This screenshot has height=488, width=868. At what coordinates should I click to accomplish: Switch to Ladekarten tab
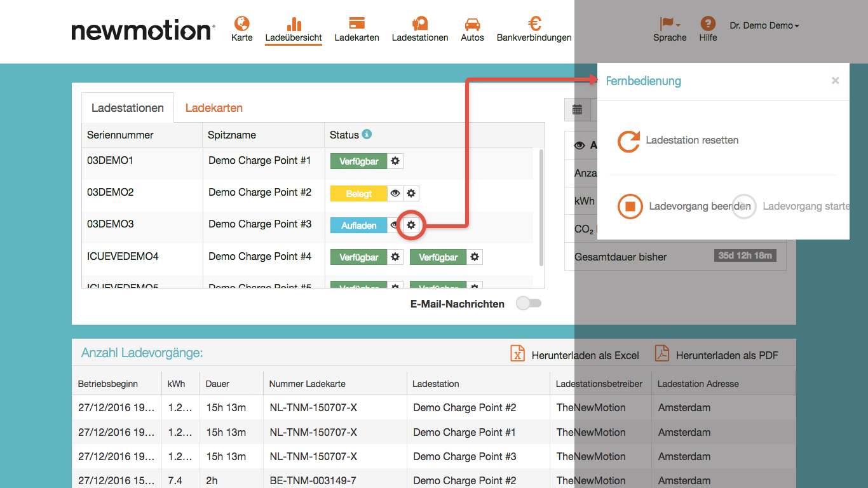point(214,108)
